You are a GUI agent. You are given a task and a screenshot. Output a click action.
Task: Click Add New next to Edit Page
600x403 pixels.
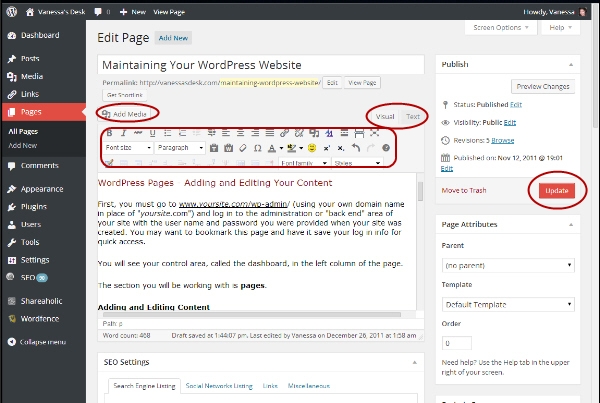(x=173, y=38)
